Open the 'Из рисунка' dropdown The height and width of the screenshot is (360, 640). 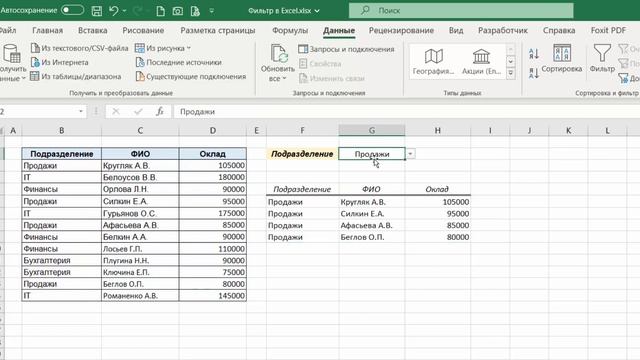[163, 48]
